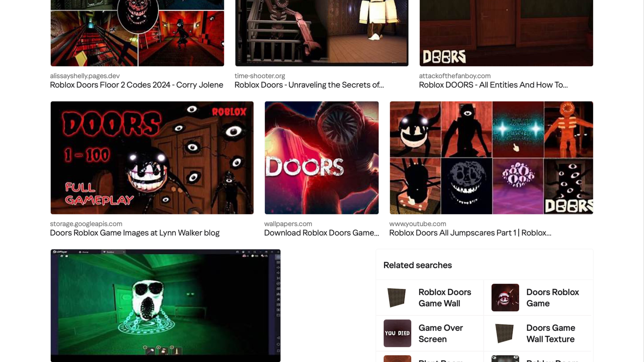The width and height of the screenshot is (644, 362).
Task: Choose Doors Game Wall Texture related search
Action: pyautogui.click(x=551, y=333)
